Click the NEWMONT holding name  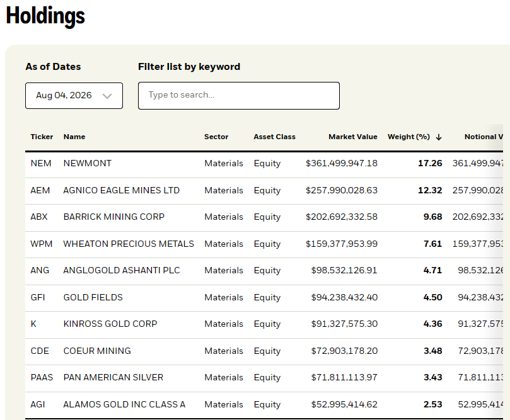coord(88,163)
